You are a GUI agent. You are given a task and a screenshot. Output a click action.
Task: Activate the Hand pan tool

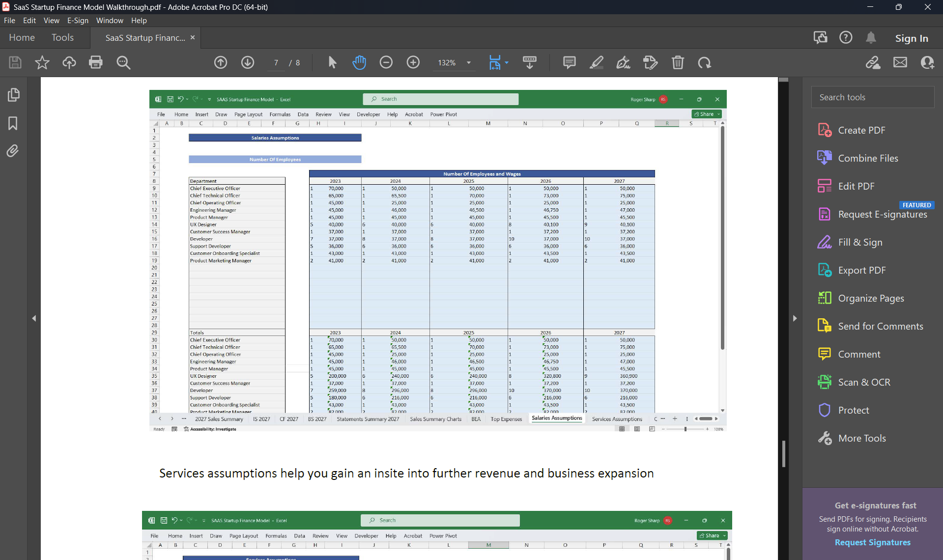point(359,62)
